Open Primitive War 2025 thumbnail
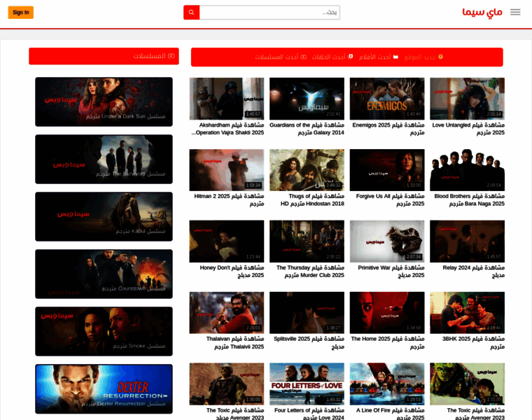 [387, 241]
